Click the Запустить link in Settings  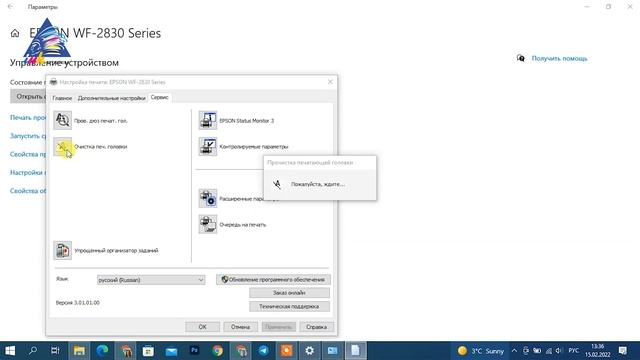pyautogui.click(x=28, y=136)
